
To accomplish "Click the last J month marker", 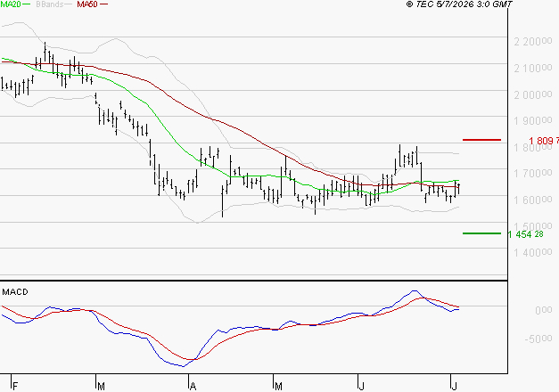I will [x=454, y=387].
